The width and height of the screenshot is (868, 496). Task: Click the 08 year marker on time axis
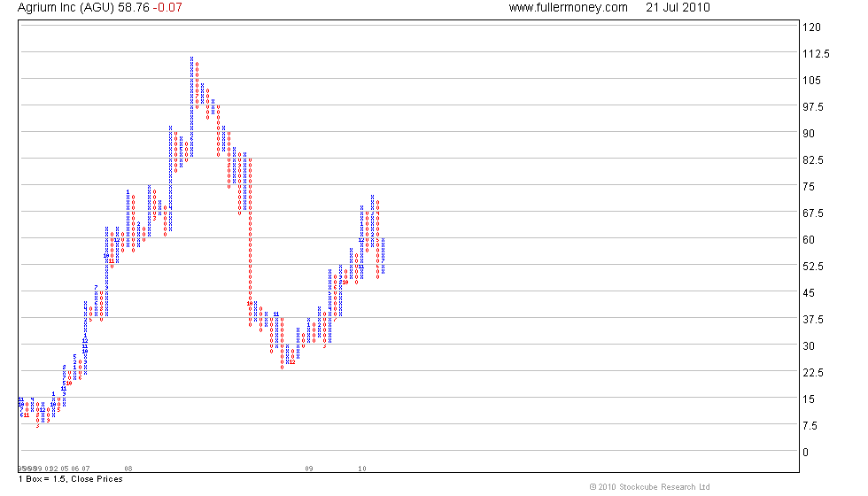[128, 469]
